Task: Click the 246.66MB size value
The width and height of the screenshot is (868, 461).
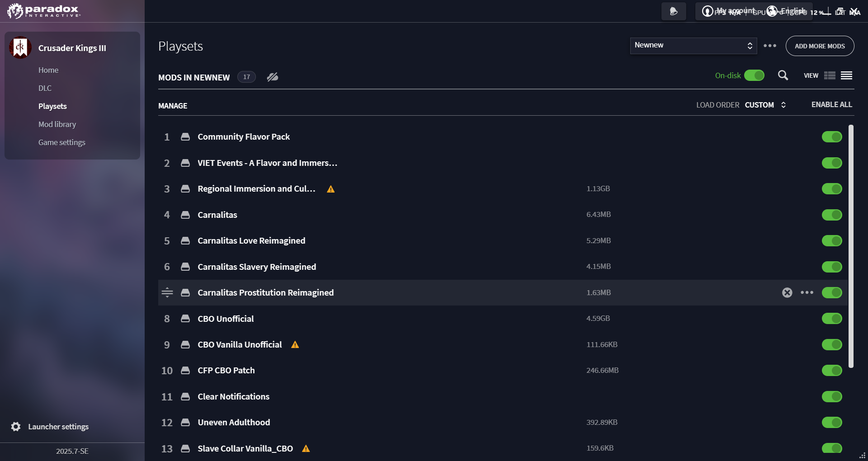Action: pos(602,370)
